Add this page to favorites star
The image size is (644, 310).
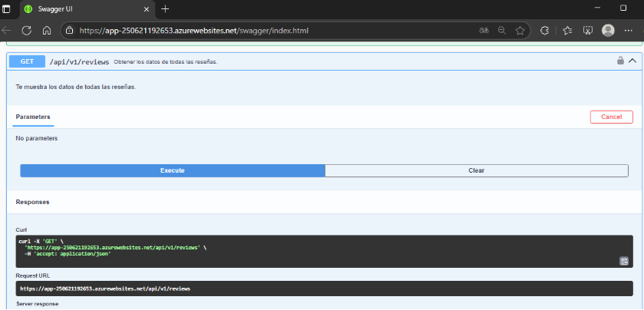(520, 31)
